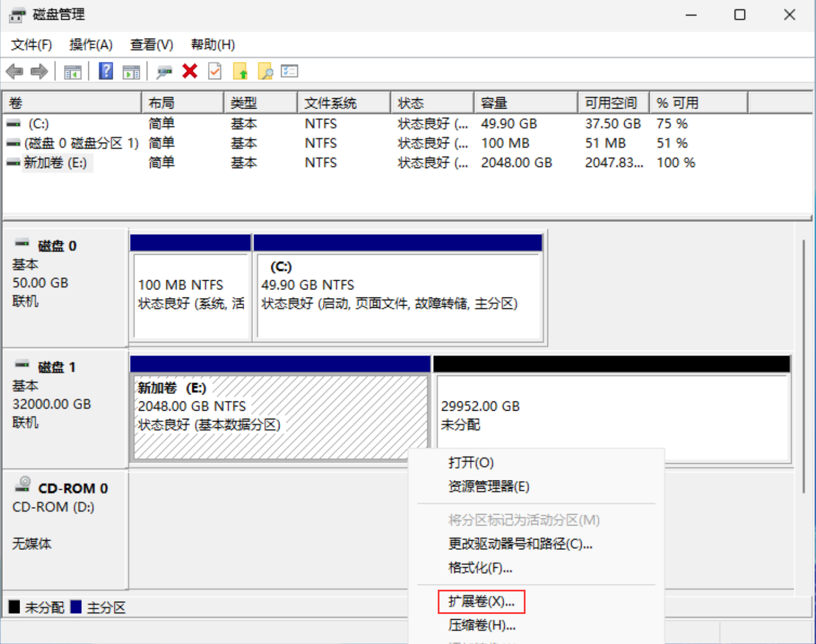Click the black 未分配 legend swatch
This screenshot has width=816, height=644.
pos(14,607)
